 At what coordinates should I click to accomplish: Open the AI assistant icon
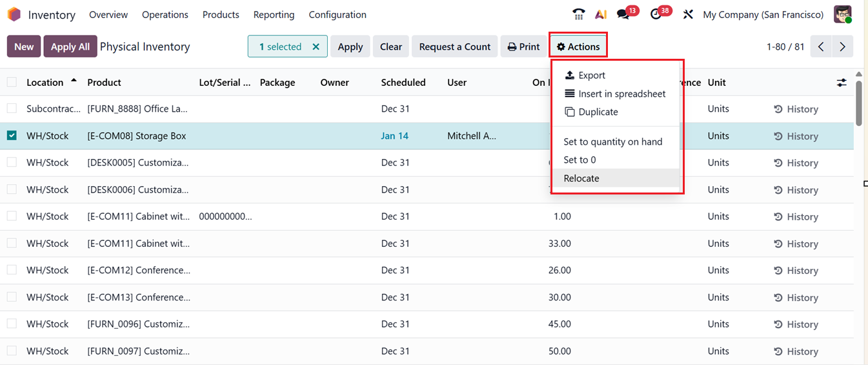click(601, 14)
